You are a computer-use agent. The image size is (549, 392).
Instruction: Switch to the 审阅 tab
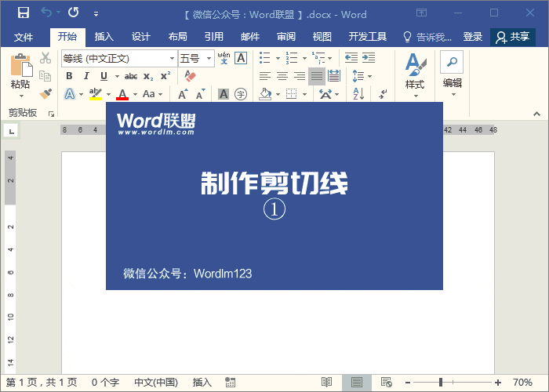point(286,36)
